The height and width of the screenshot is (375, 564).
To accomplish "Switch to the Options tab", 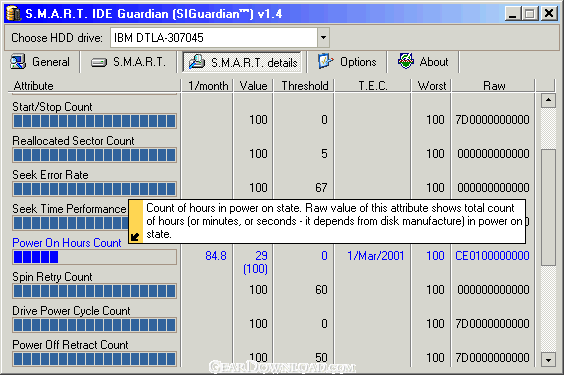I will click(x=347, y=62).
